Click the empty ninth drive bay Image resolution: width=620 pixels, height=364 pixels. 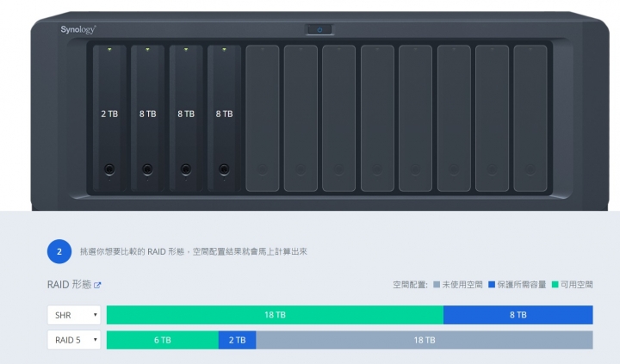416,118
